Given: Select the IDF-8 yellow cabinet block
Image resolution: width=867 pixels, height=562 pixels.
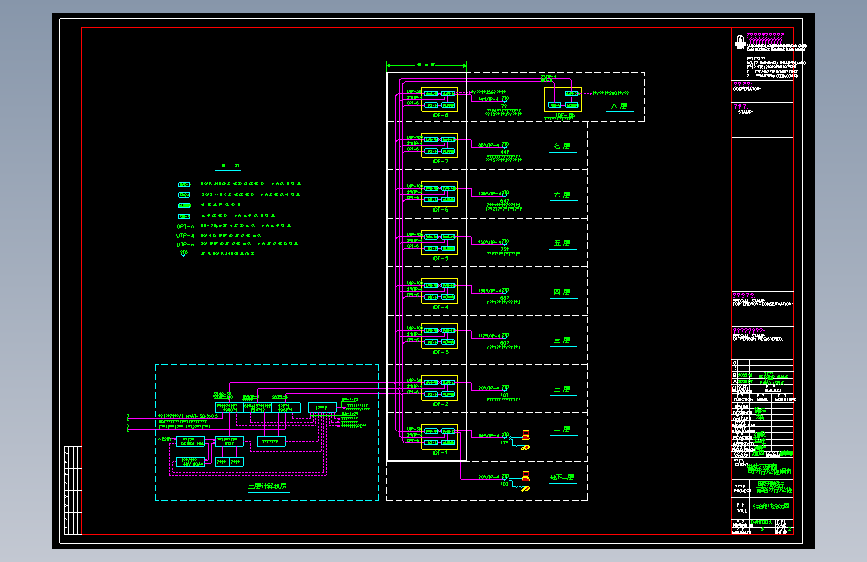Looking at the screenshot, I should (440, 100).
